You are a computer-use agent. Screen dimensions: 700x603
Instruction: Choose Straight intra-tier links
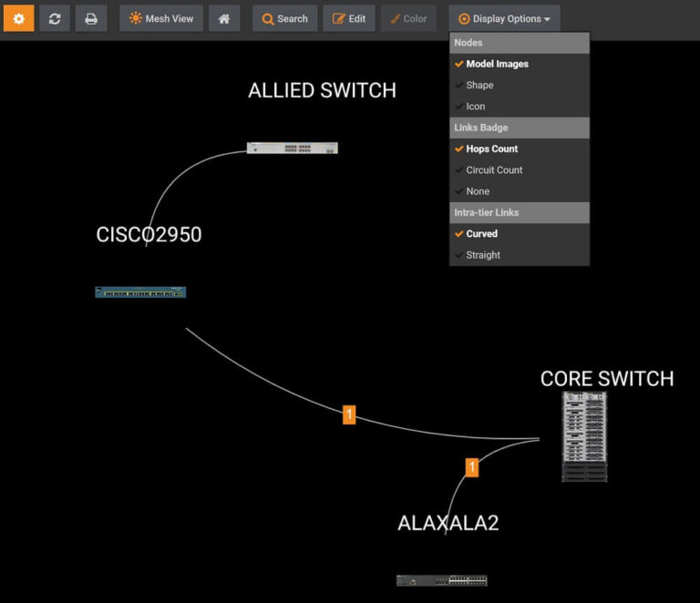tap(483, 255)
